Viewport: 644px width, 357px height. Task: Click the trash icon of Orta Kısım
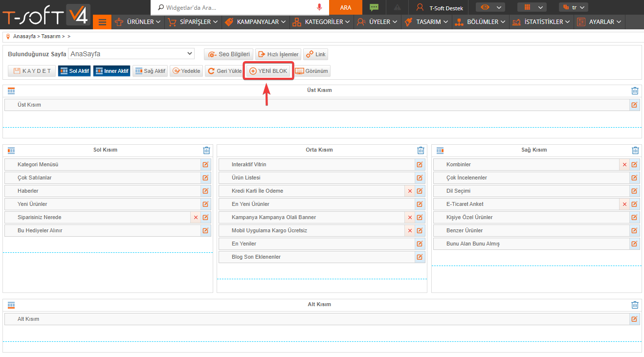421,150
